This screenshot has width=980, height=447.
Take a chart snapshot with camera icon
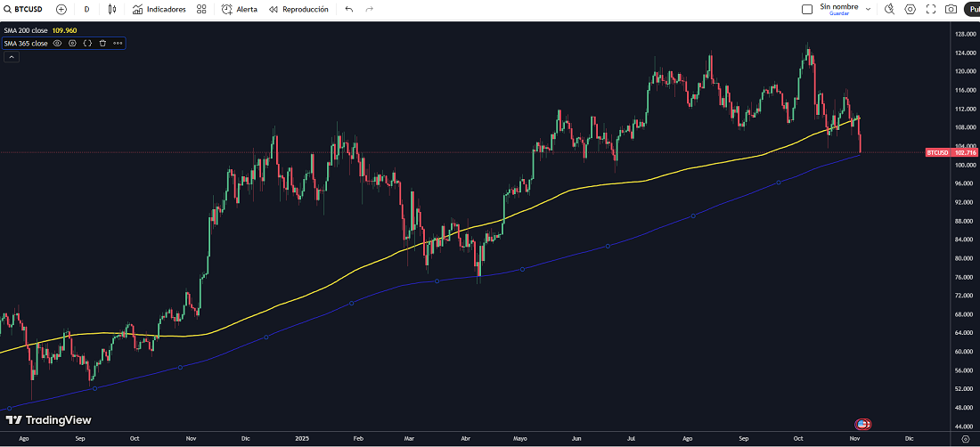coord(951,9)
